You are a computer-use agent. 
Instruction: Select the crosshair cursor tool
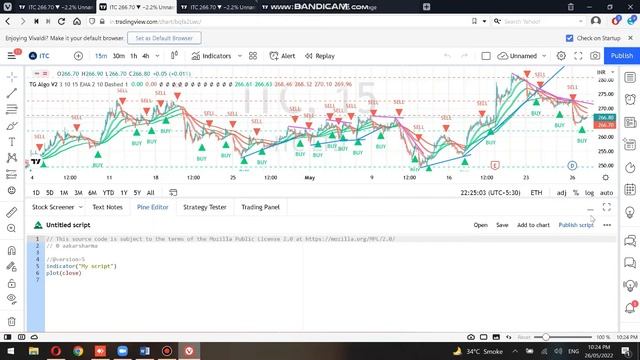coord(12,77)
